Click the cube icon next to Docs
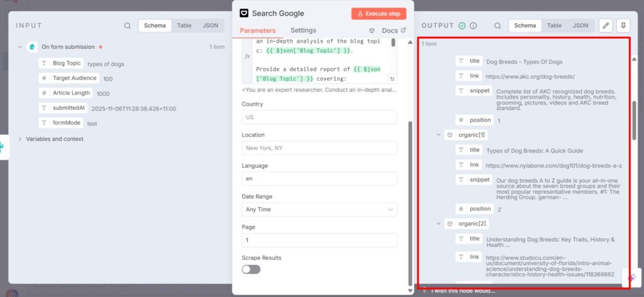This screenshot has width=644, height=297. point(372,30)
